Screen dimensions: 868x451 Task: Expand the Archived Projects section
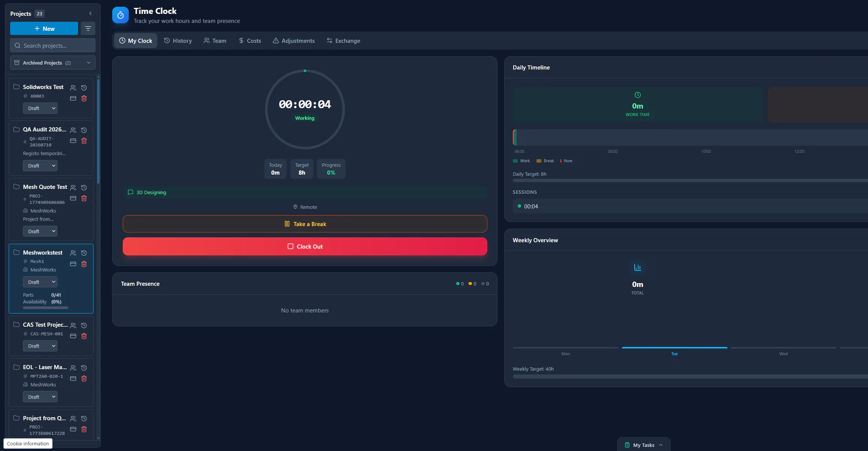53,63
